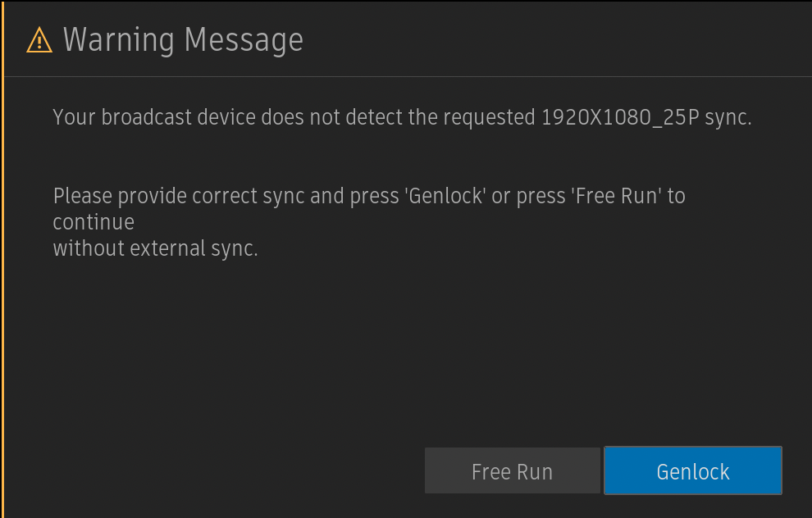This screenshot has height=518, width=812.
Task: Select the gray Free Run option
Action: pos(512,470)
